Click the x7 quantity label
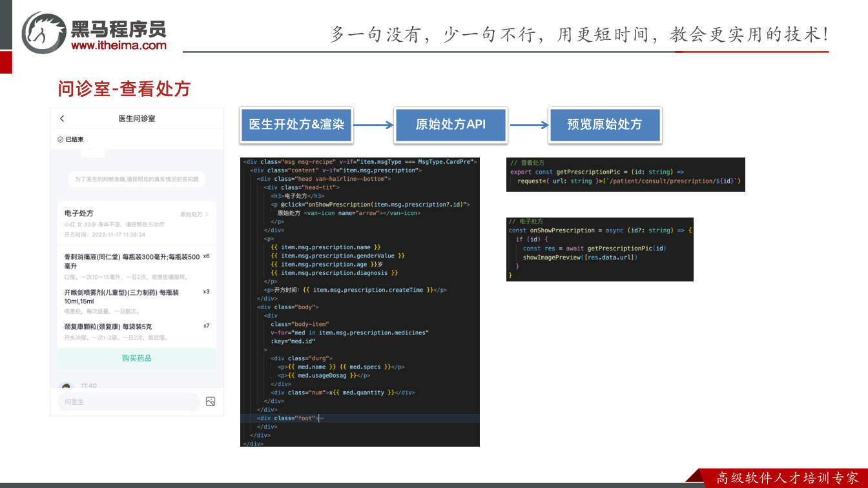The image size is (868, 488). pyautogui.click(x=206, y=326)
